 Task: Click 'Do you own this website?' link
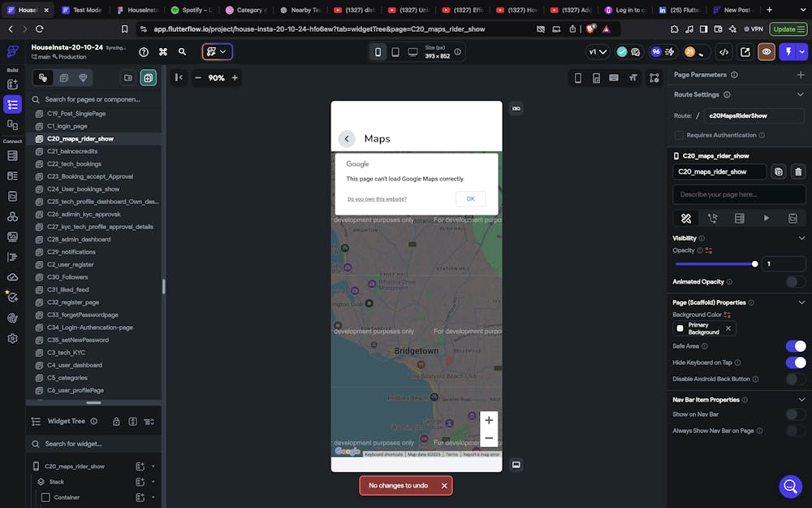377,199
